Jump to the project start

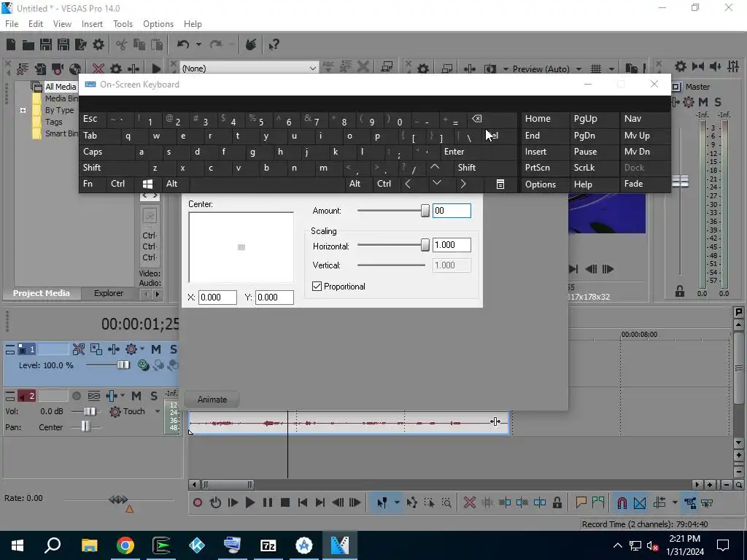(303, 502)
